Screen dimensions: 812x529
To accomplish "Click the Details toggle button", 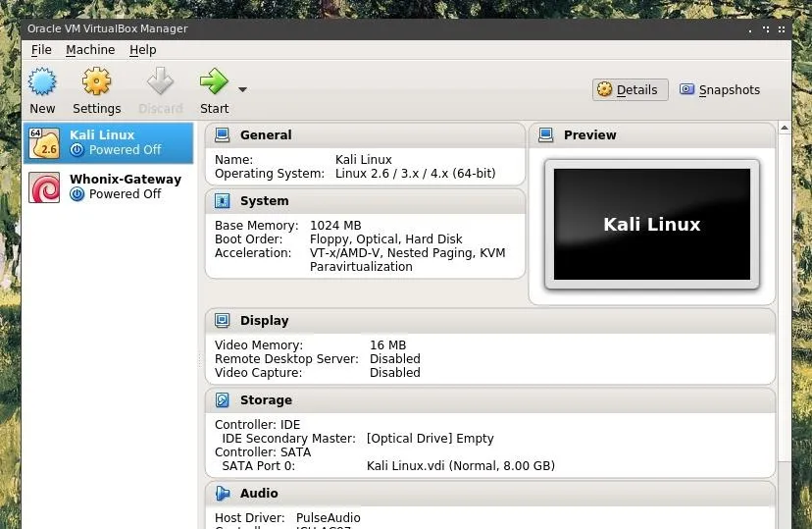I will point(631,89).
